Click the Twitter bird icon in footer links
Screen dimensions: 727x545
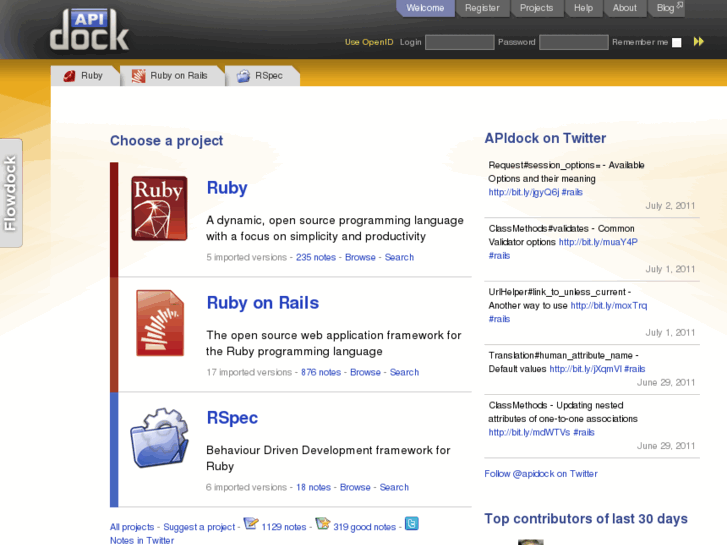point(412,523)
